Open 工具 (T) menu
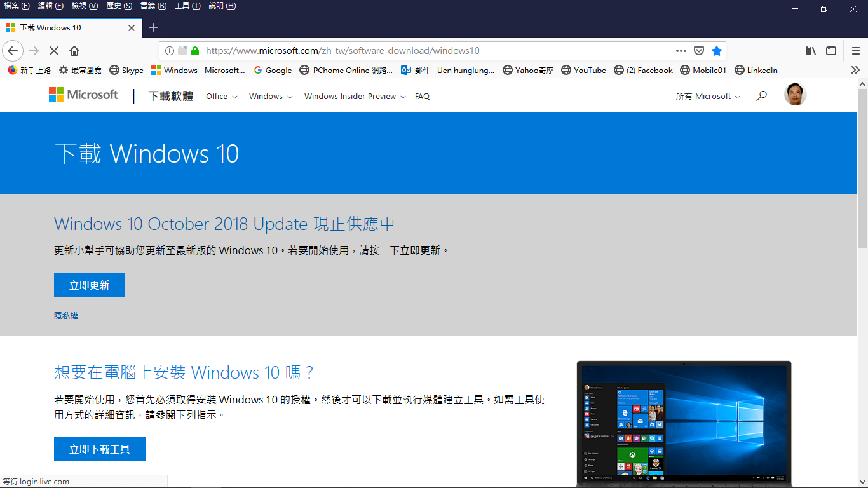 coord(187,6)
